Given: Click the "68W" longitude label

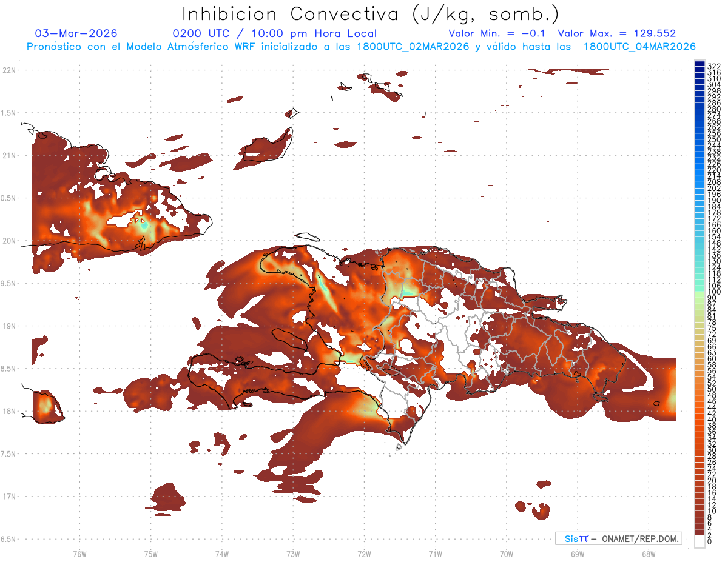Looking at the screenshot, I should pos(648,554).
